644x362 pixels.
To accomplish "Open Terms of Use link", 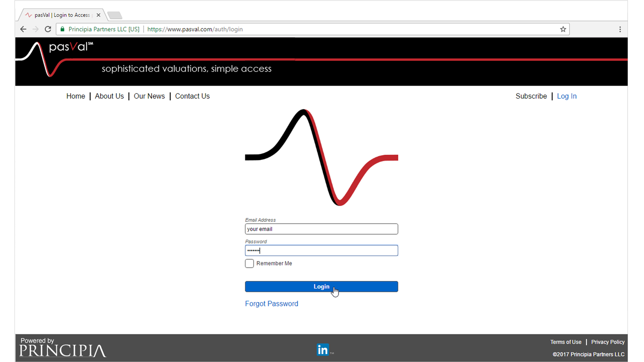I will 566,342.
